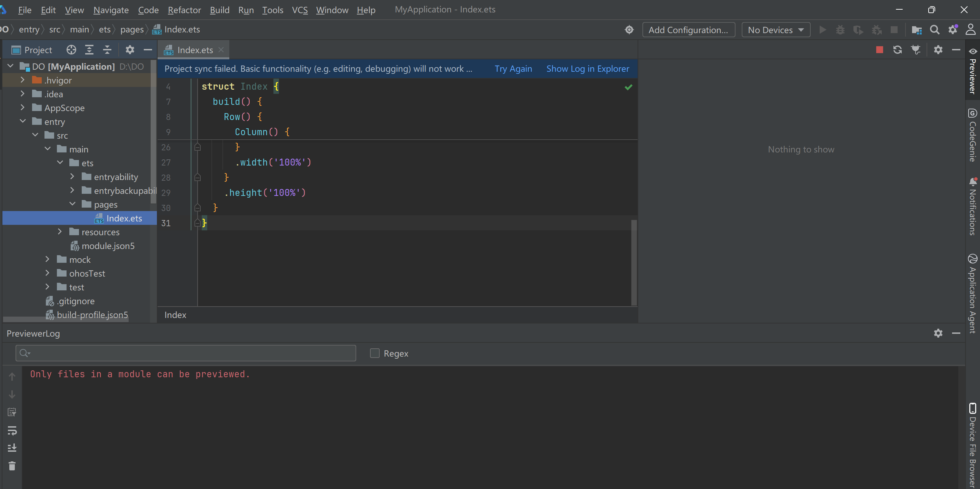Select the Index.ets editor tab
Screen dimensions: 980x489
click(194, 50)
